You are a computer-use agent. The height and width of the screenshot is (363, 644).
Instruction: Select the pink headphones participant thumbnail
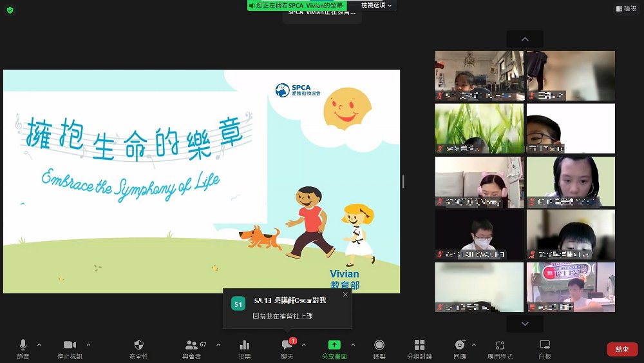pyautogui.click(x=479, y=182)
